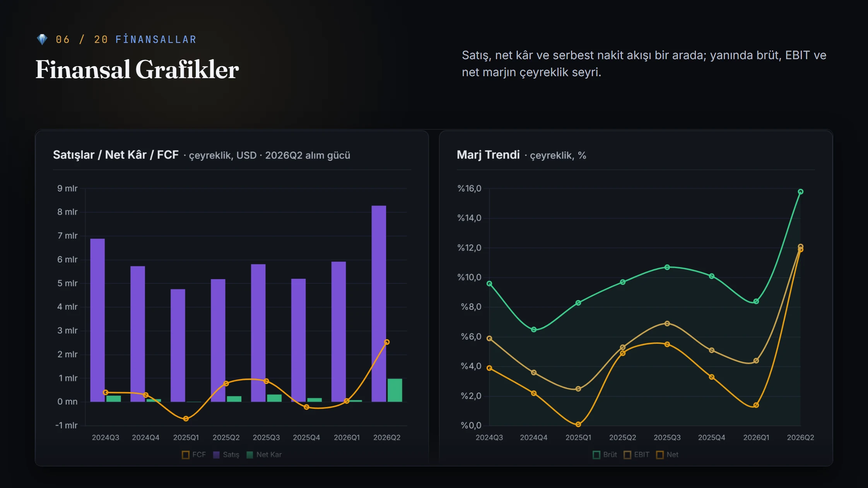The image size is (868, 488).
Task: Click the Finansal Grafikler heading
Action: (x=137, y=70)
